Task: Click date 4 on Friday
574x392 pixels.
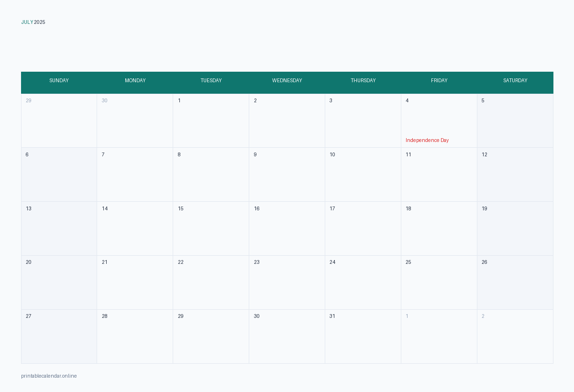Action: [x=407, y=100]
